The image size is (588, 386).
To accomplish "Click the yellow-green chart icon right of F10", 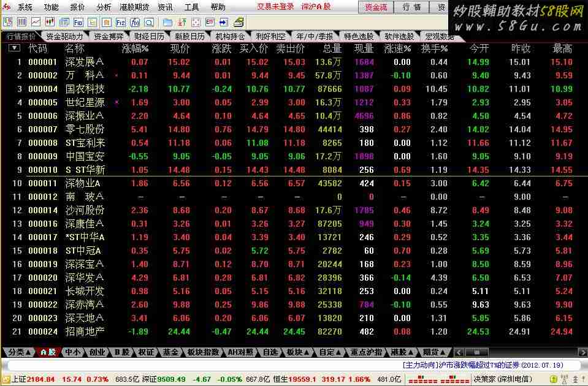I will click(x=93, y=23).
